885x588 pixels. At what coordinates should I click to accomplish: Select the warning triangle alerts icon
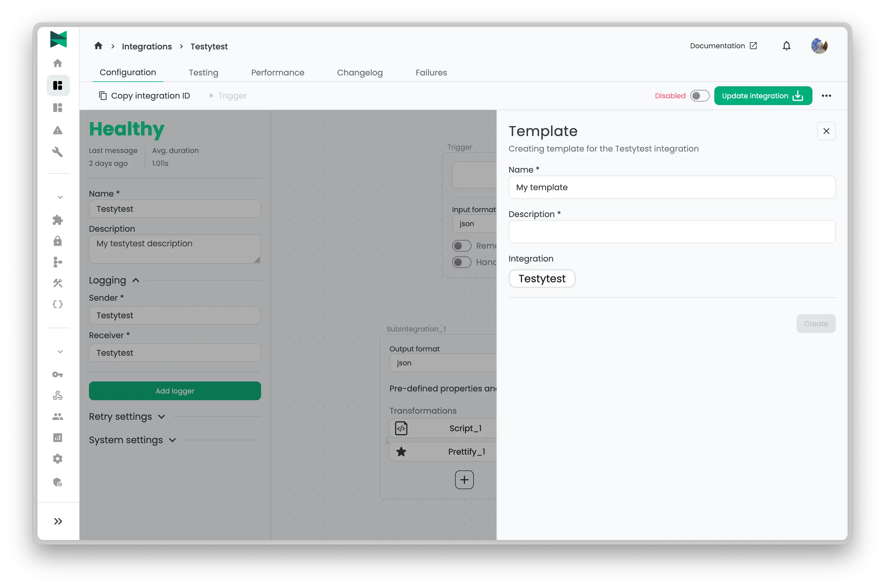(x=58, y=130)
